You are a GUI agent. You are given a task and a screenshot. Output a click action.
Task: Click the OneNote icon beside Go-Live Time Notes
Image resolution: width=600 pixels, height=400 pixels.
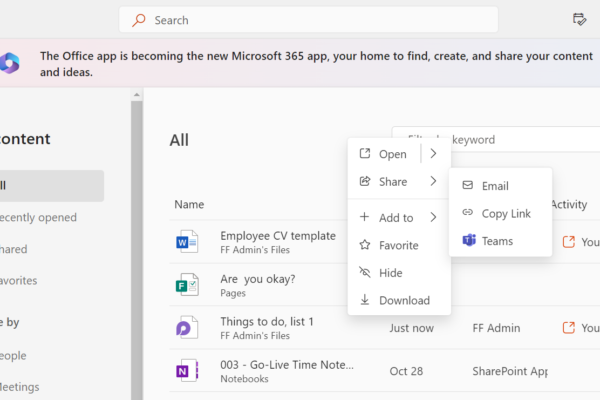click(x=188, y=371)
